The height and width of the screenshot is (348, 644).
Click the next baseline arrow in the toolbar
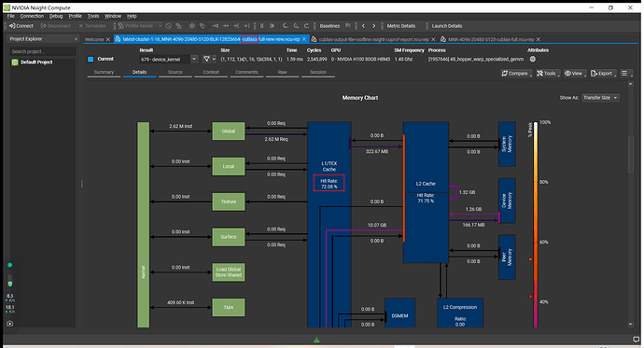[x=373, y=26]
